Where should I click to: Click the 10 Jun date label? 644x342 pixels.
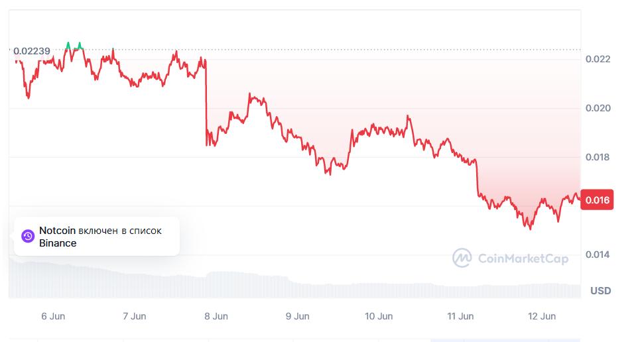tap(379, 316)
